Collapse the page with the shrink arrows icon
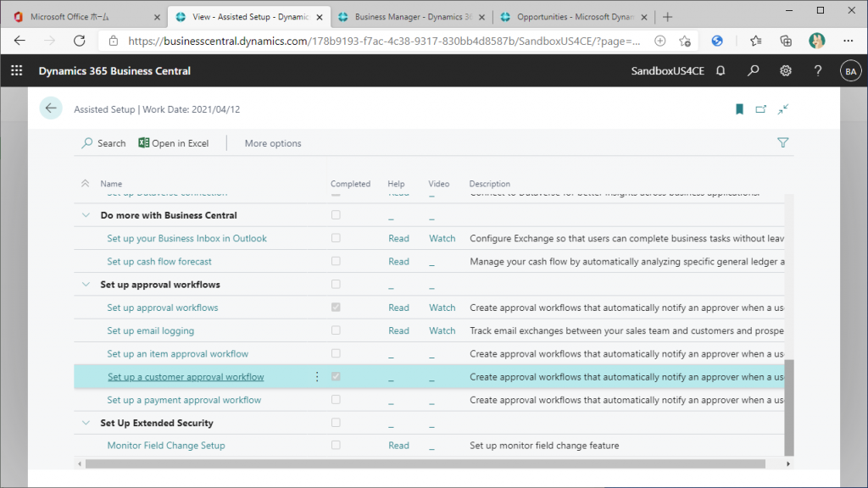 782,109
